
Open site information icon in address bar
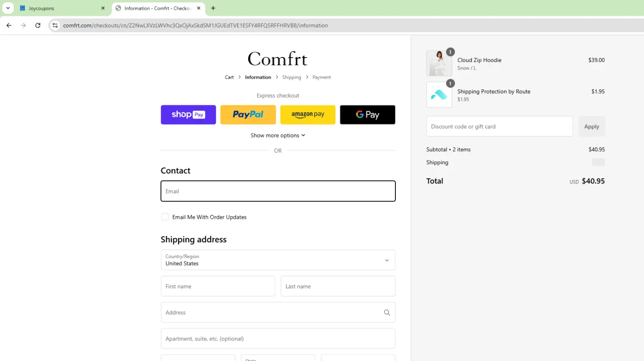(x=55, y=25)
